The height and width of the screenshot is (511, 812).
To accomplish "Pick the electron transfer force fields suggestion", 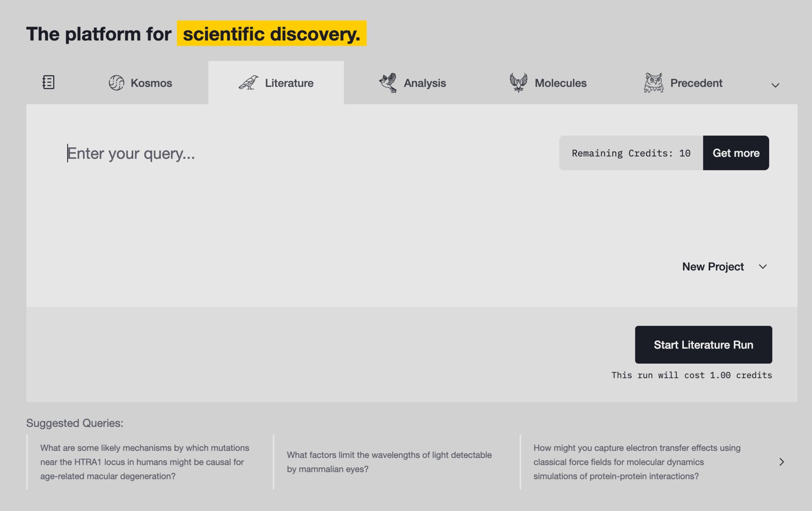I will pos(636,462).
